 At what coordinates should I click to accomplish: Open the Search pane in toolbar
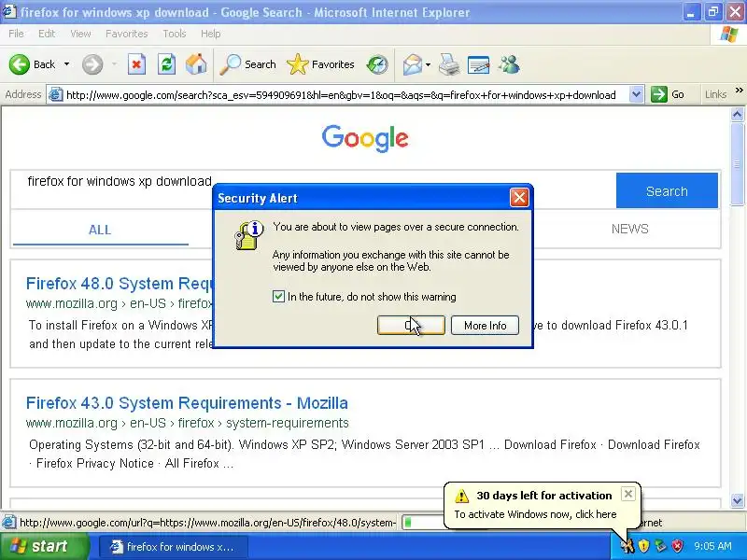coord(247,64)
